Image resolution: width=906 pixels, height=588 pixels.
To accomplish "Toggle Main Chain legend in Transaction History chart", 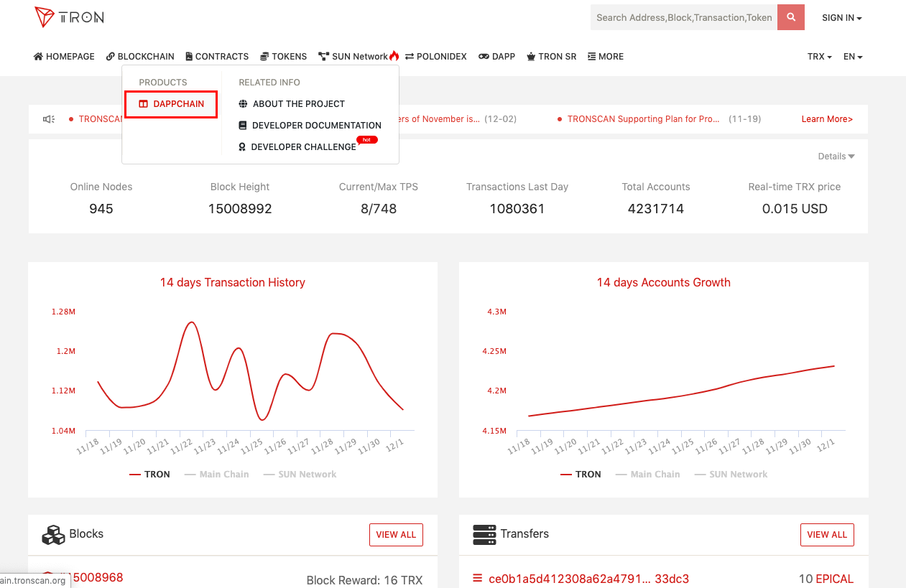I will coord(217,475).
